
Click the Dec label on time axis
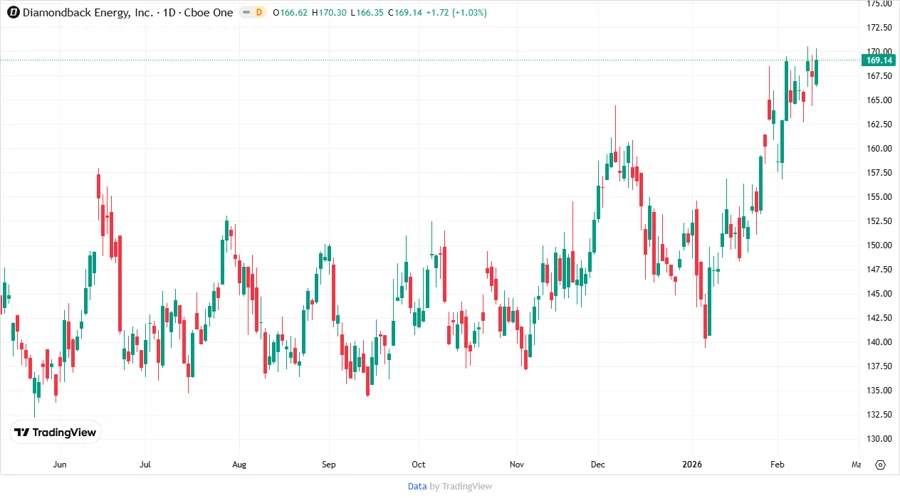click(x=598, y=464)
